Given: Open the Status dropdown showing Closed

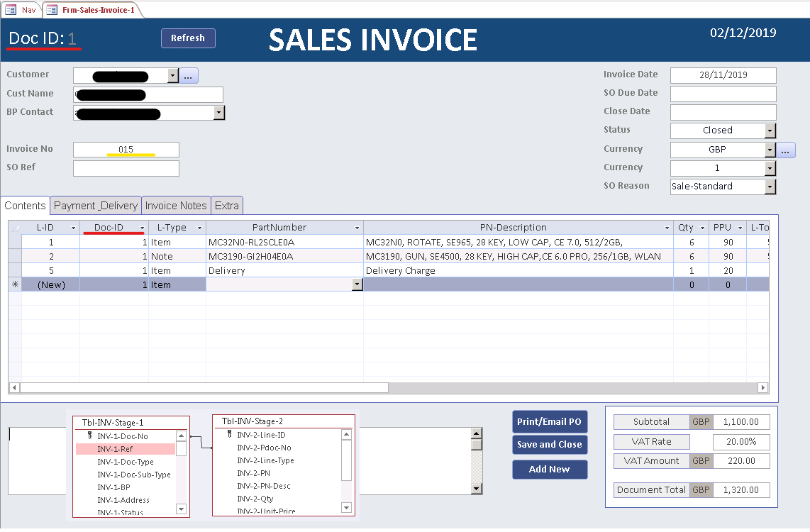Looking at the screenshot, I should [770, 131].
